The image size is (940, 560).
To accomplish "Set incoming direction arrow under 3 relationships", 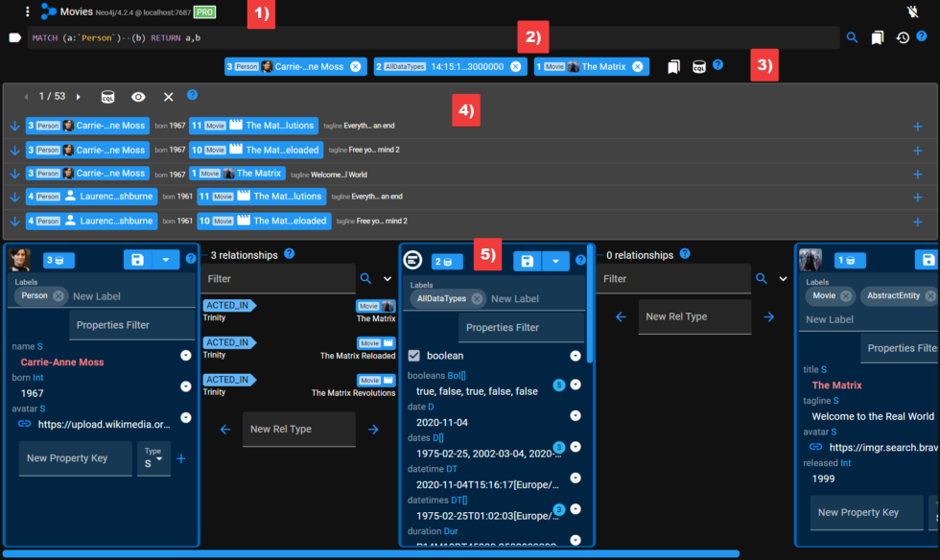I will 225,430.
